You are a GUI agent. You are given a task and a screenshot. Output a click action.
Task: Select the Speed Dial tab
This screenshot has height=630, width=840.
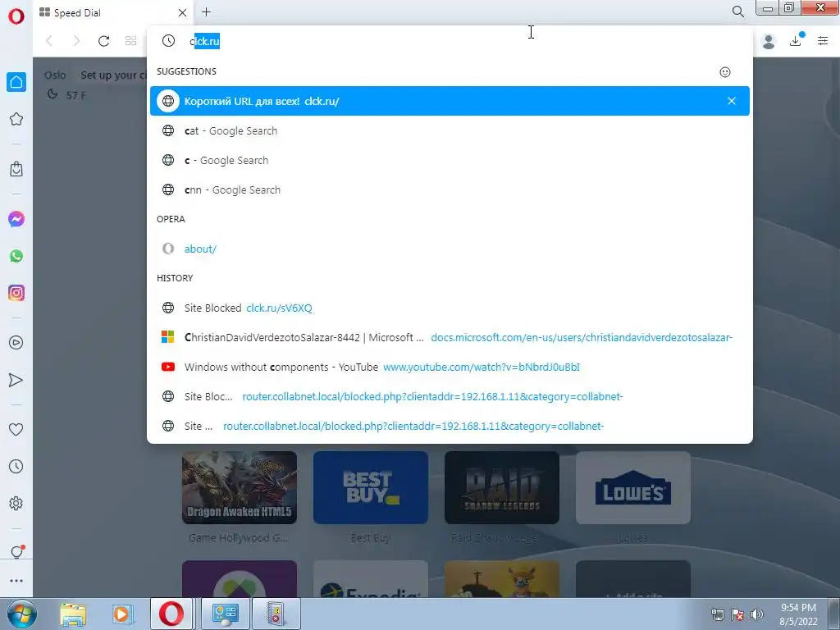tap(112, 12)
